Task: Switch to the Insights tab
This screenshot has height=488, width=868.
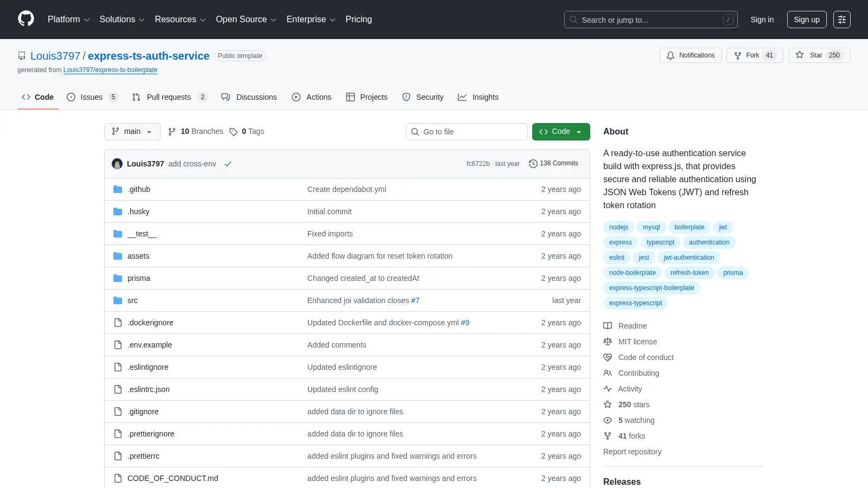Action: 478,97
